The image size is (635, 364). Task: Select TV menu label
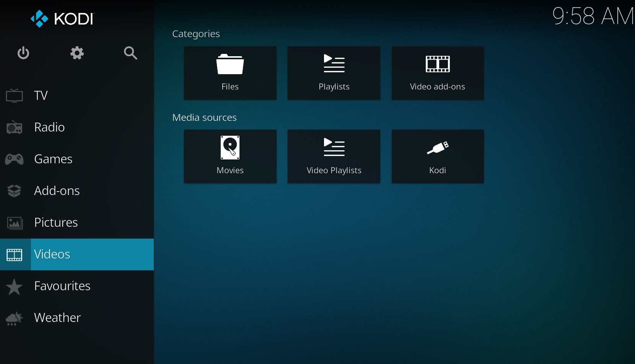tap(41, 96)
